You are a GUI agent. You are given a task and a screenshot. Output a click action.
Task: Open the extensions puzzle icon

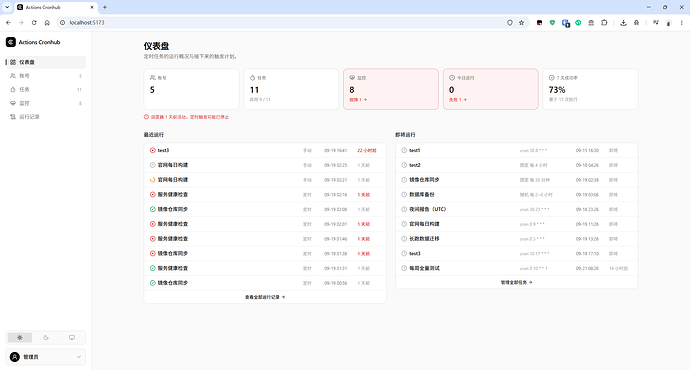pos(604,22)
